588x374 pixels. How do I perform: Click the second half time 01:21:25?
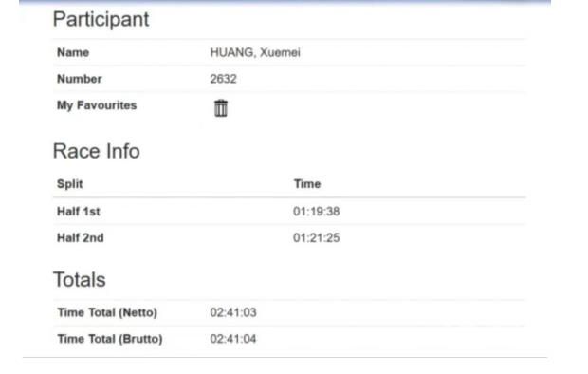click(317, 237)
